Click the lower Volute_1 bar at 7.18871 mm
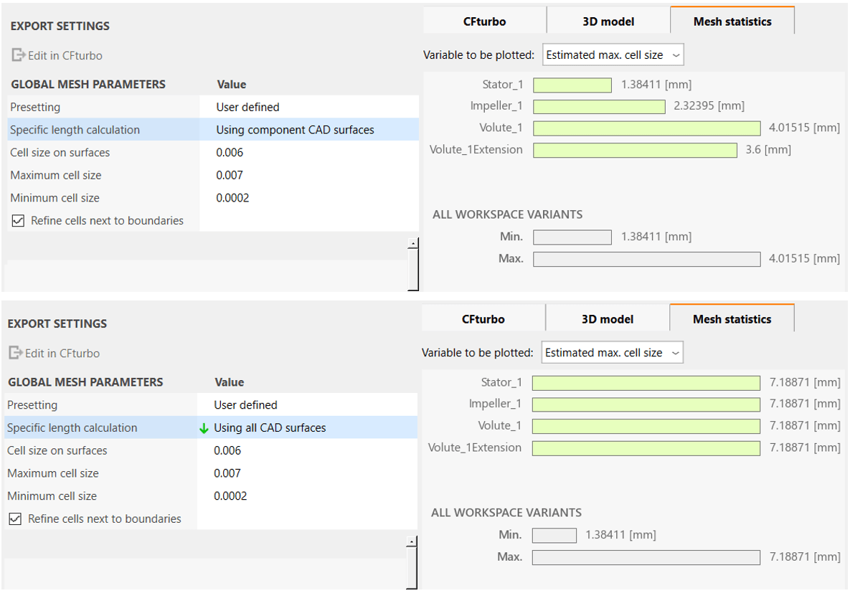The width and height of the screenshot is (850, 616). click(646, 427)
